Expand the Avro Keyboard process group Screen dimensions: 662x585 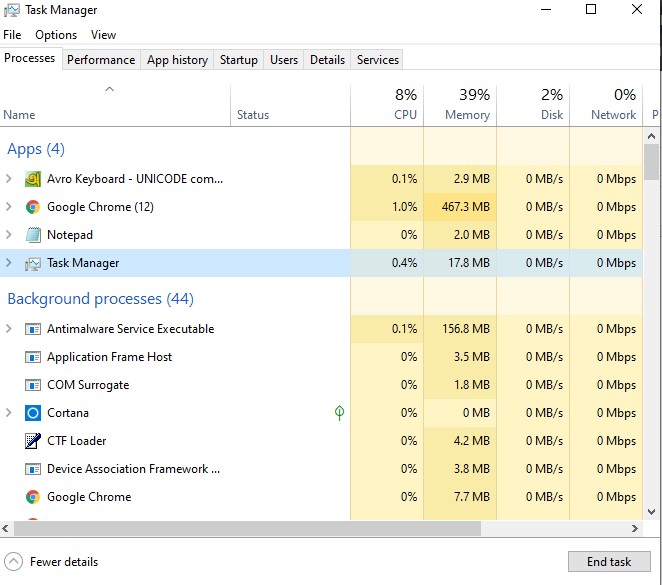[x=8, y=179]
